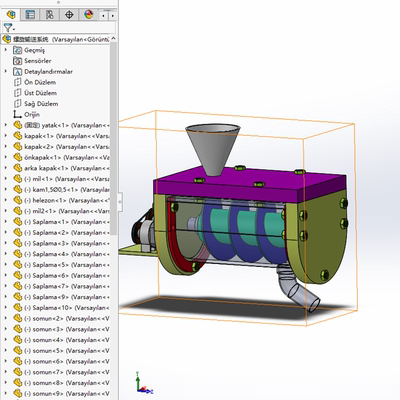Select the Saplama<2> part icon
Viewport: 400px width, 400px height.
click(18, 232)
